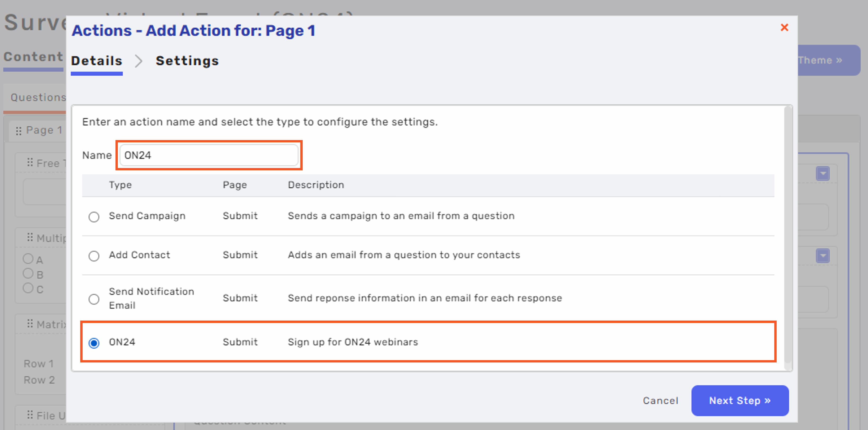This screenshot has height=430, width=868.
Task: Click the Row 1 label in background matrix
Action: point(38,364)
